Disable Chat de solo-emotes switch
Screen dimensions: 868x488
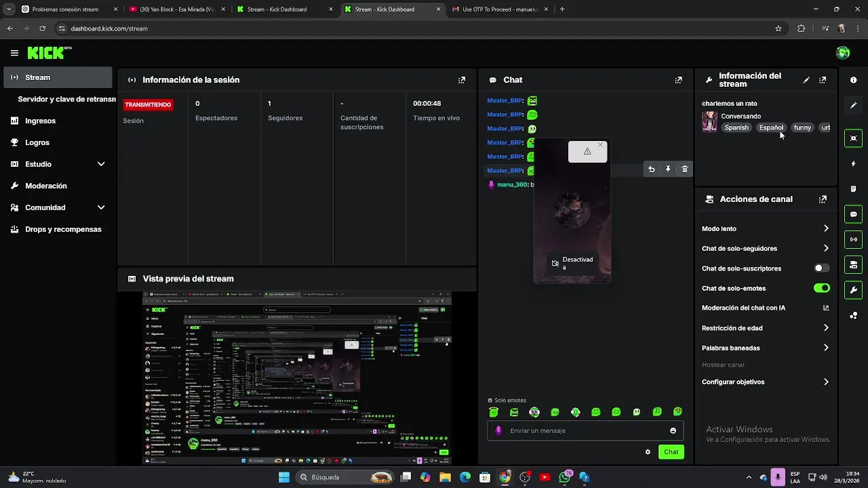[x=821, y=288]
